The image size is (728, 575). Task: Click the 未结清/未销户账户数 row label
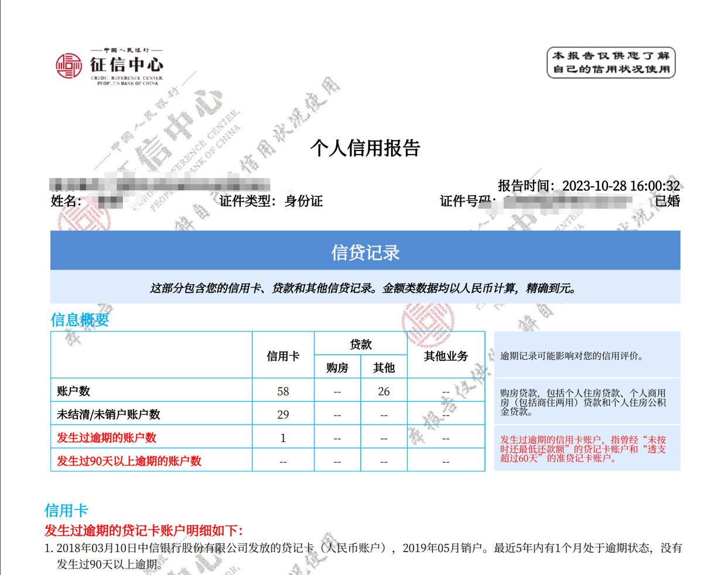click(108, 415)
